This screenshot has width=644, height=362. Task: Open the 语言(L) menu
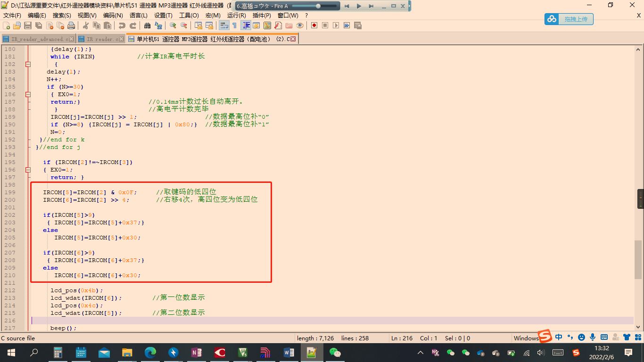point(139,16)
